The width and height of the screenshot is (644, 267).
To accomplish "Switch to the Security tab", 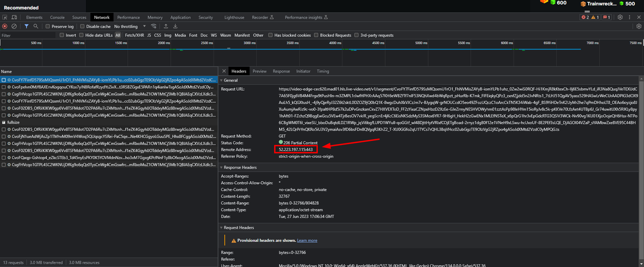I will coord(206,17).
